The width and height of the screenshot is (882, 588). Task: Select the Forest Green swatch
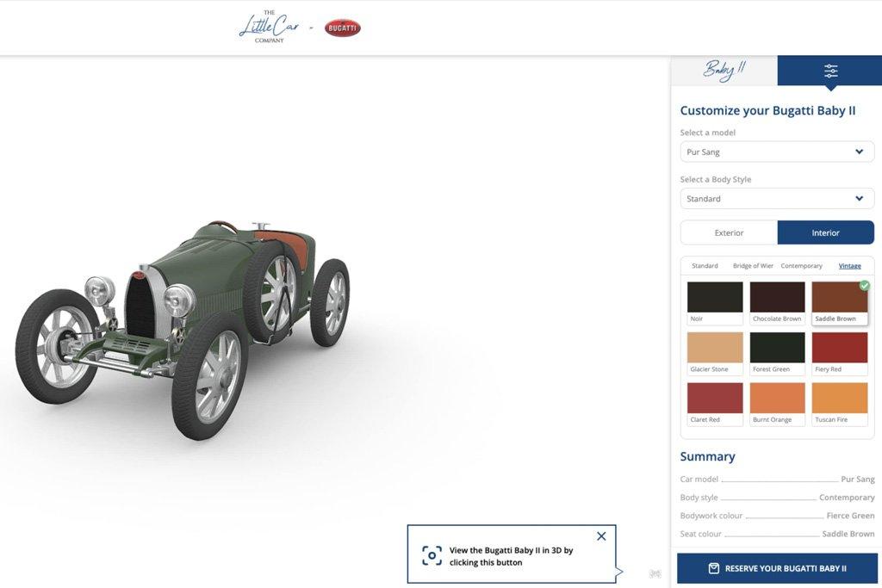pos(777,354)
